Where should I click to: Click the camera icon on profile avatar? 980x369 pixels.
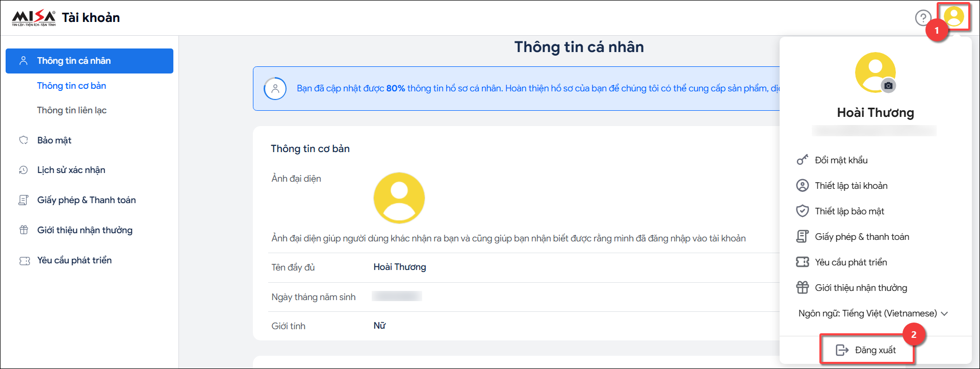[x=888, y=86]
